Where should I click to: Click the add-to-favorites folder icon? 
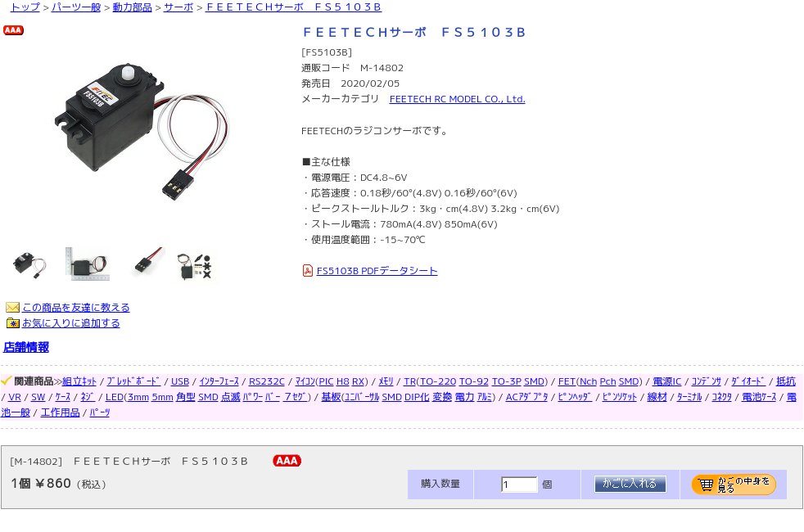(x=12, y=323)
